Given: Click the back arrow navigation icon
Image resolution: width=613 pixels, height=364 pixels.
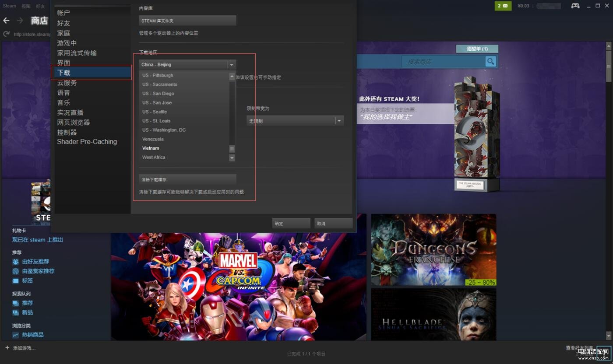Looking at the screenshot, I should (6, 21).
